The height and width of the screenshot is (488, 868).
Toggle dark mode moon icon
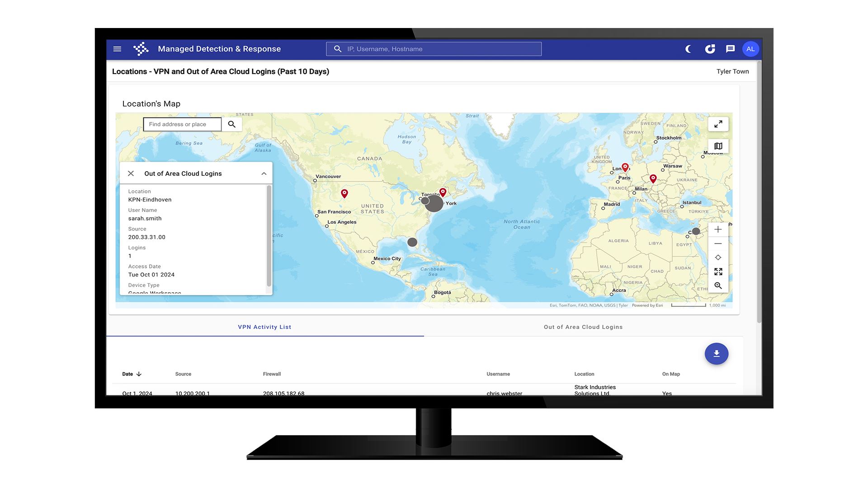coord(688,49)
